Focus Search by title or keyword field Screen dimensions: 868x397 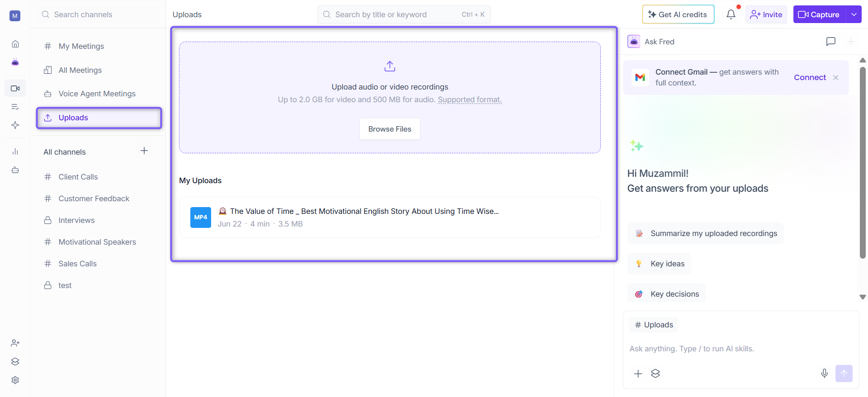click(x=404, y=14)
